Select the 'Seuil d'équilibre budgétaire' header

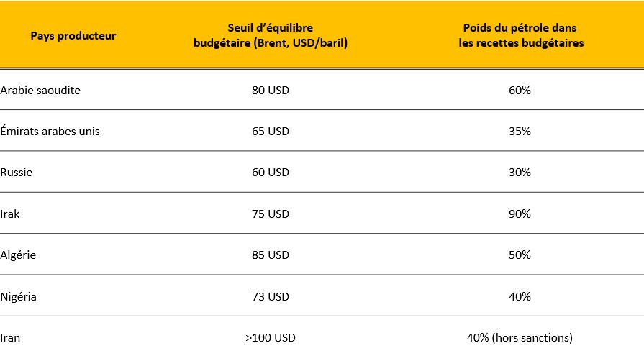point(271,35)
